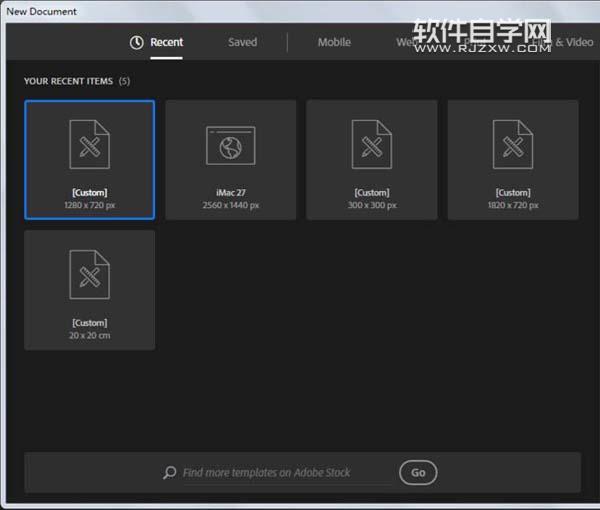This screenshot has width=600, height=510.
Task: Open the Web tab
Action: point(405,42)
